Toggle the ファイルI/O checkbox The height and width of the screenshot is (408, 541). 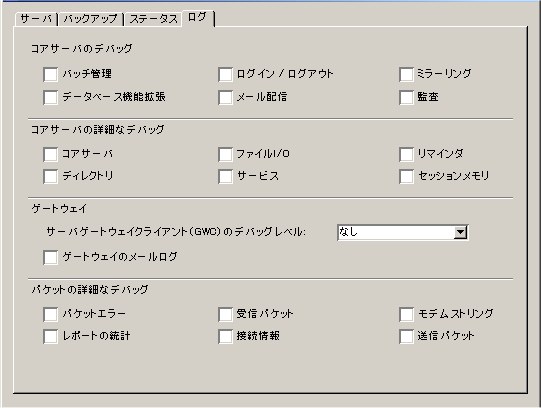225,154
